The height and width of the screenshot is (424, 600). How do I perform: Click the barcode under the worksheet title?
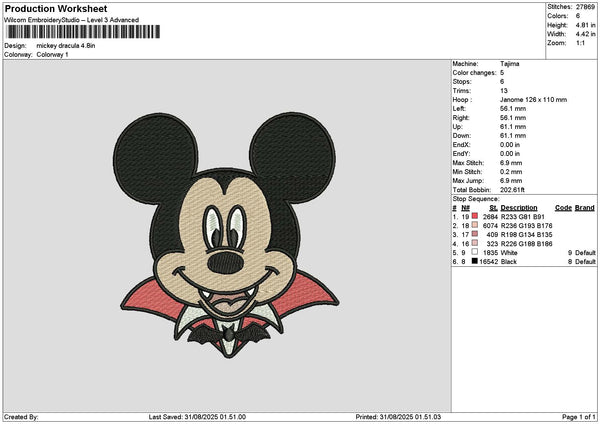[x=83, y=32]
